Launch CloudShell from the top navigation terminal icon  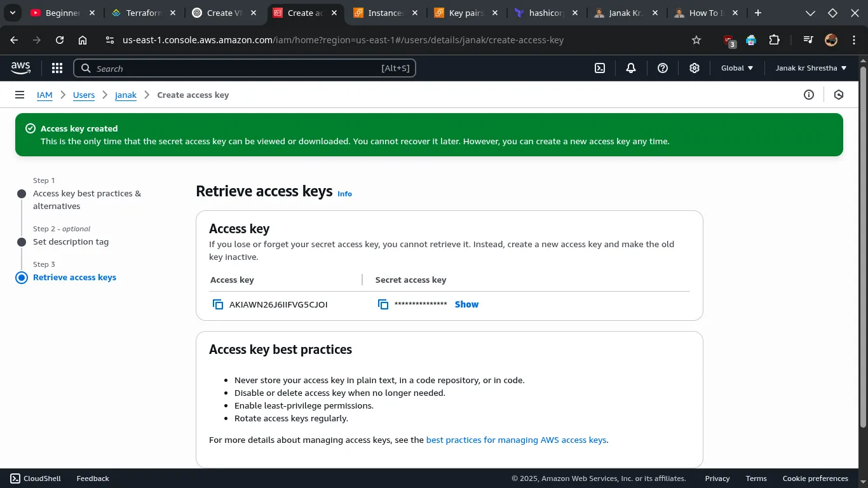[599, 68]
